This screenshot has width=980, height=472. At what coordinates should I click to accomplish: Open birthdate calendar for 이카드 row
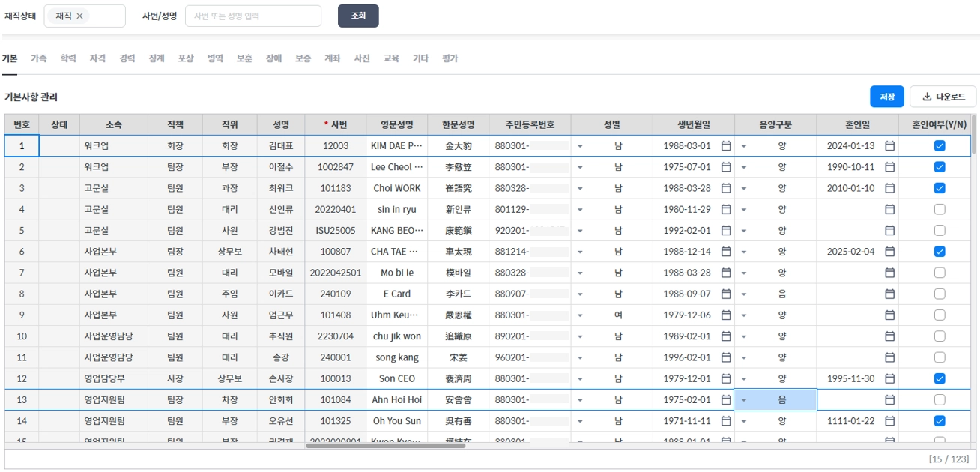(726, 294)
